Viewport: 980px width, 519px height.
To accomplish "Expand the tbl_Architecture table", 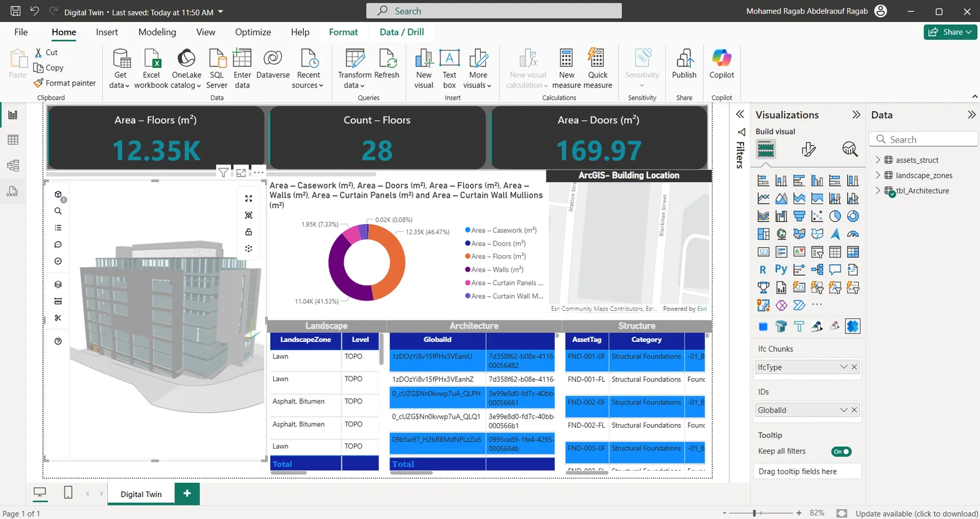I will [878, 190].
